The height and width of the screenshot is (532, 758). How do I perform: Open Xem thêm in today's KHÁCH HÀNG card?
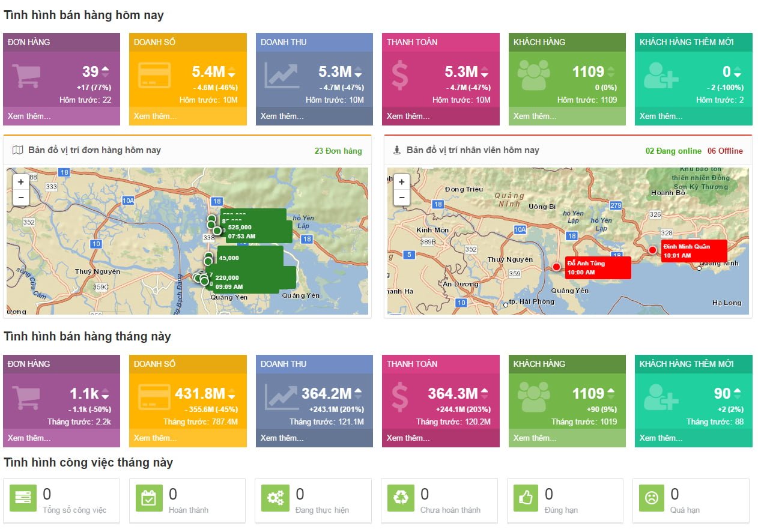(535, 116)
